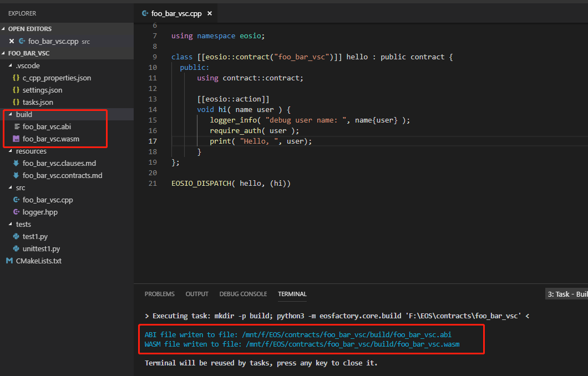The image size is (588, 376).
Task: Click markdown icon of foo_bar_vsc.contracts.md
Action: click(x=16, y=175)
